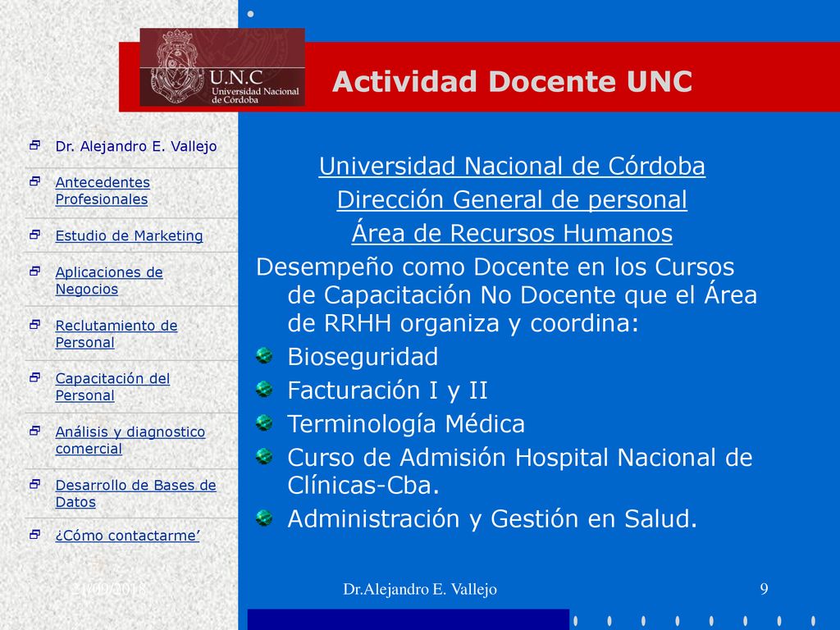Screen dimensions: 840x630
Task: Click bullet icon beside Análisis y diagnostico
Action: pos(34,431)
